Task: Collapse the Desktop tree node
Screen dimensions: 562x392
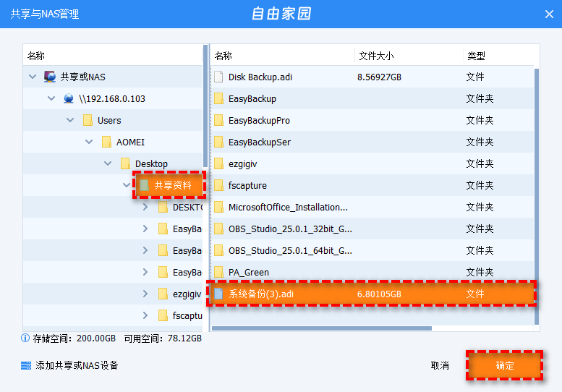Action: click(x=108, y=163)
